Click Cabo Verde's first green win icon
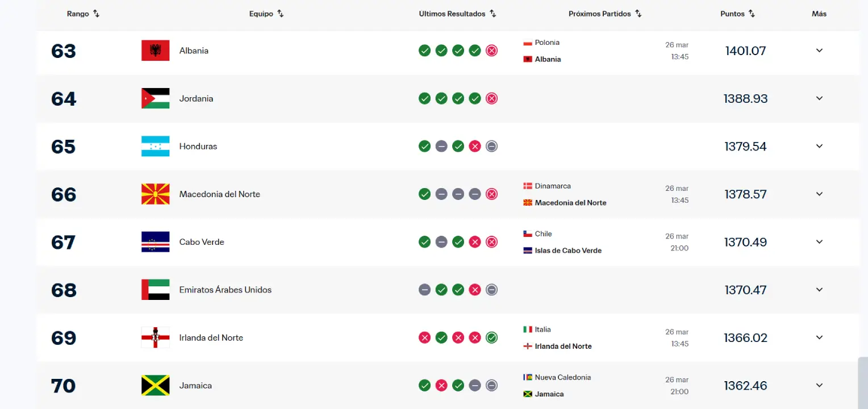The width and height of the screenshot is (868, 409). 424,241
